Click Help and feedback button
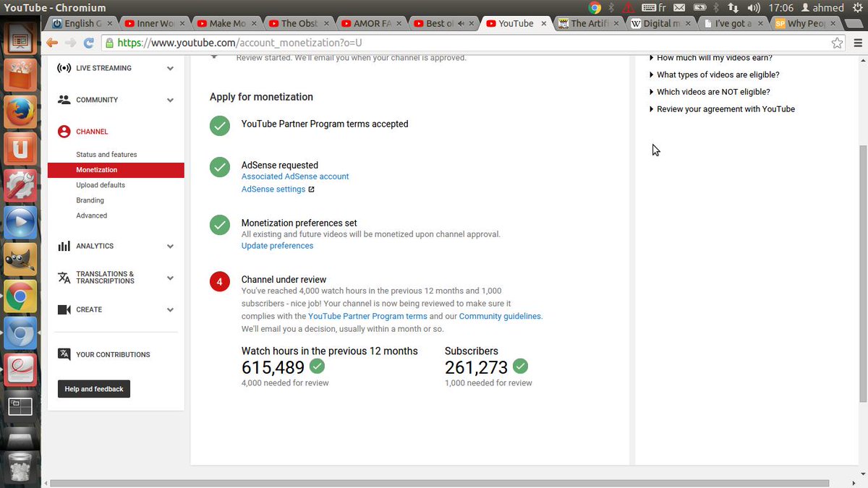This screenshot has width=868, height=488. [94, 389]
